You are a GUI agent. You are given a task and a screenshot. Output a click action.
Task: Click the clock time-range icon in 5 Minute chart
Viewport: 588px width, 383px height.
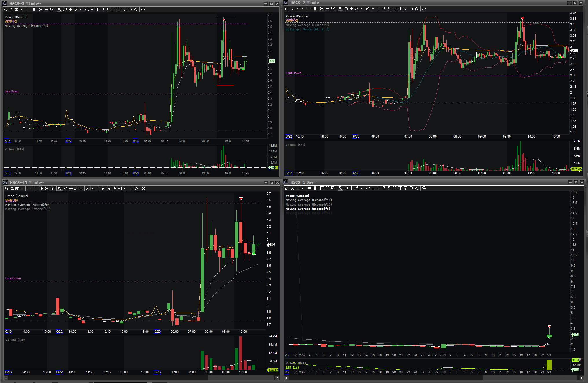pos(87,10)
